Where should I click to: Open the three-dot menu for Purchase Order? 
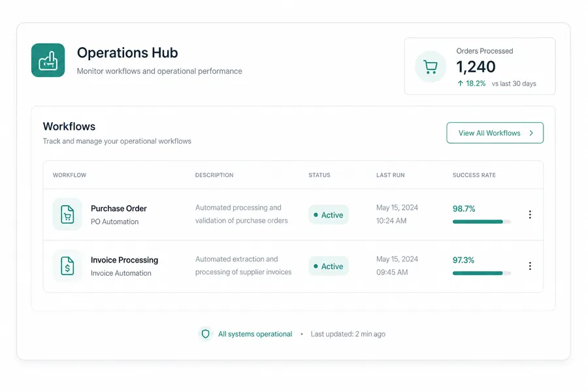(x=530, y=214)
